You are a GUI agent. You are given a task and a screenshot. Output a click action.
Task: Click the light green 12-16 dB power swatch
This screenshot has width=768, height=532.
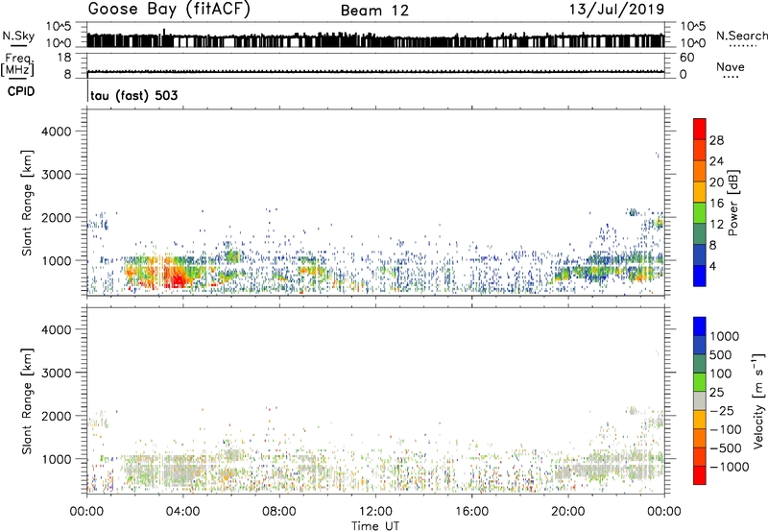(700, 213)
